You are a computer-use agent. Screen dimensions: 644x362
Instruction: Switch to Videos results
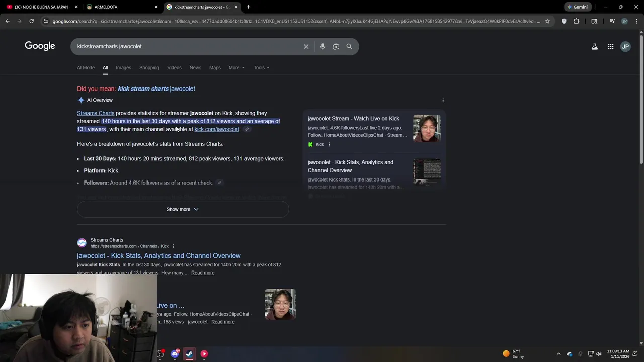click(x=174, y=68)
